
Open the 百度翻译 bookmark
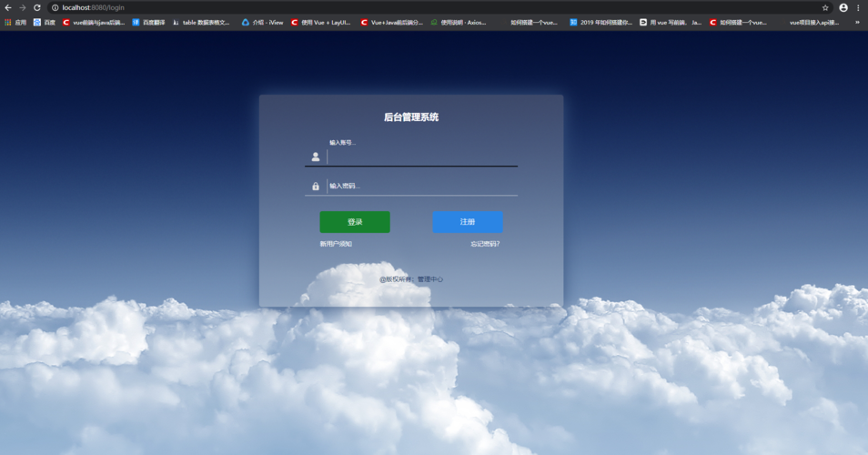point(148,23)
